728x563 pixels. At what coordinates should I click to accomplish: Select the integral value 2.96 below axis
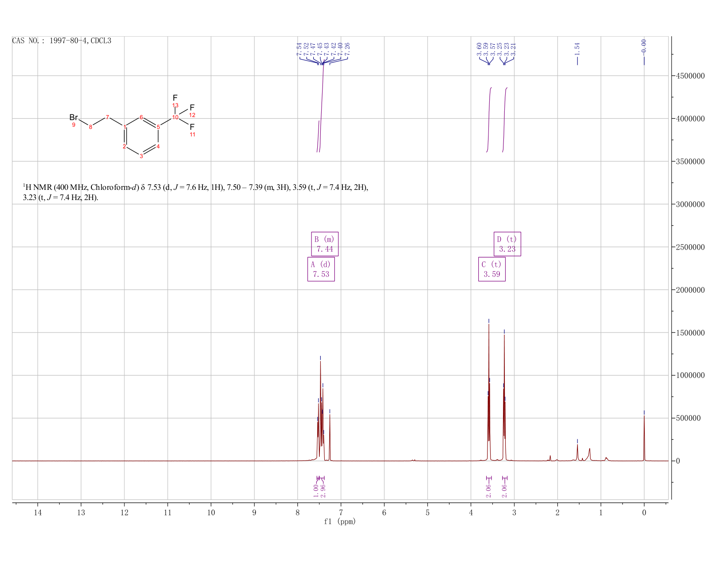coord(323,490)
